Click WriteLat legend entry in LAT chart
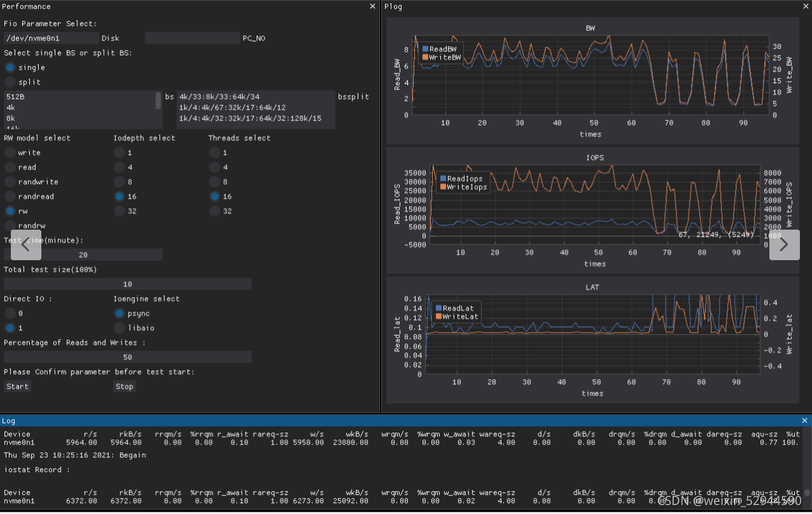This screenshot has height=514, width=812. [x=458, y=317]
